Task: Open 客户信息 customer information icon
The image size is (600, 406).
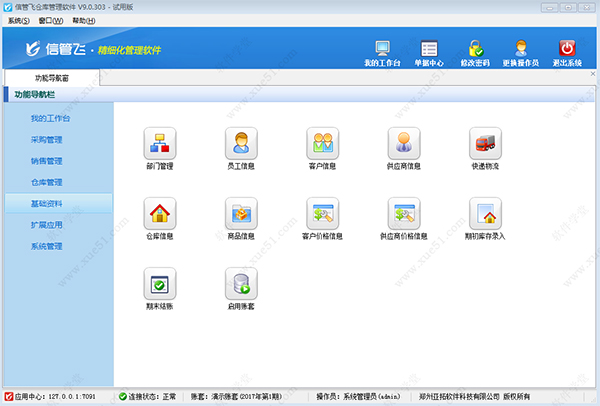Action: point(322,143)
